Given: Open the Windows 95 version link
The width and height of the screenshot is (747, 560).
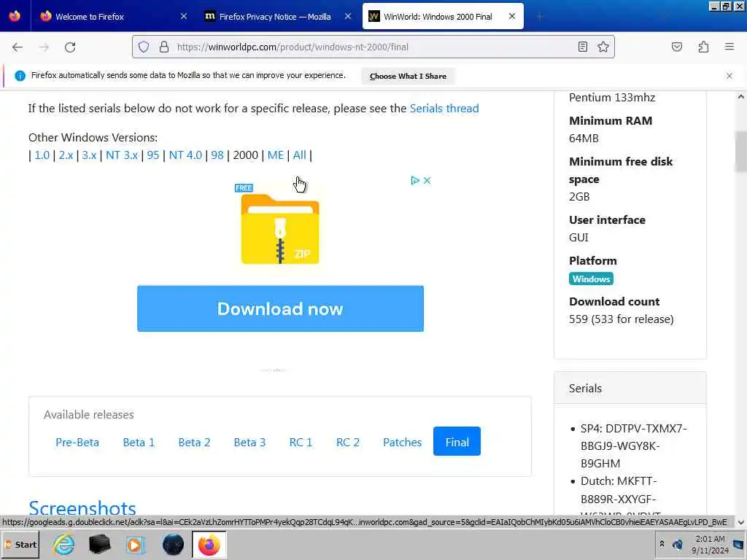Looking at the screenshot, I should pos(153,155).
